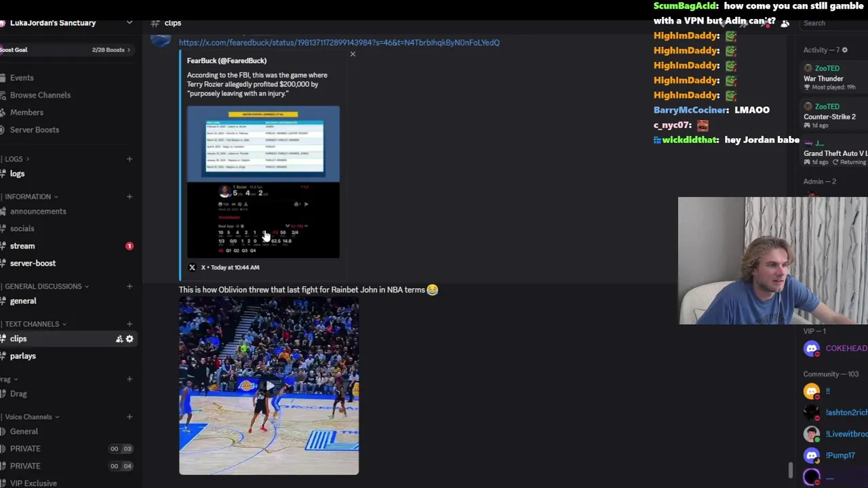Open Grand Theft Auto V activity
This screenshot has height=488, width=868.
pos(835,153)
